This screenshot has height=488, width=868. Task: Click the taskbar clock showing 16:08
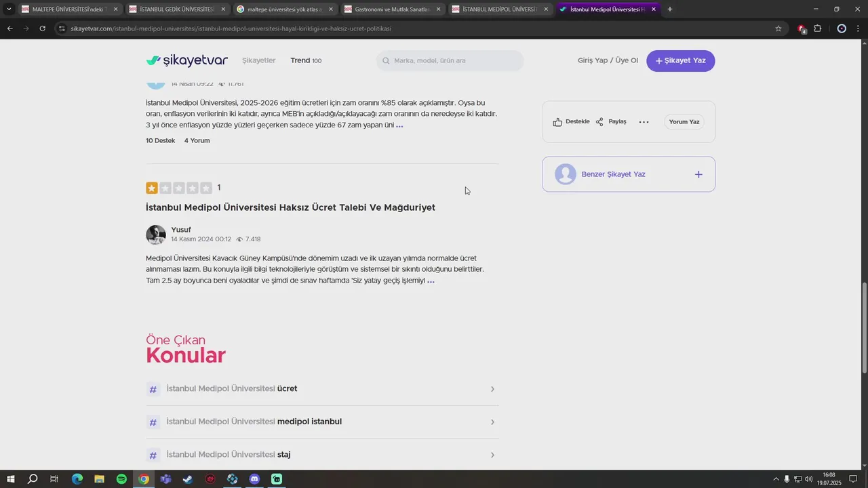click(829, 479)
